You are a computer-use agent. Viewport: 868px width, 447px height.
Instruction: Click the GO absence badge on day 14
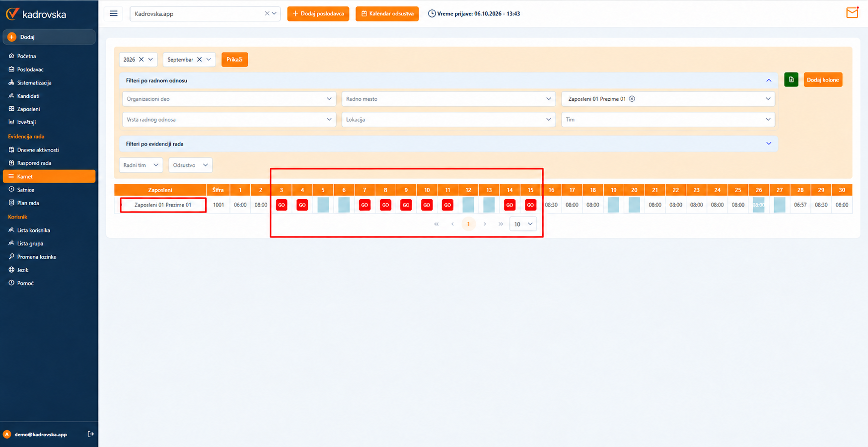[x=509, y=205]
